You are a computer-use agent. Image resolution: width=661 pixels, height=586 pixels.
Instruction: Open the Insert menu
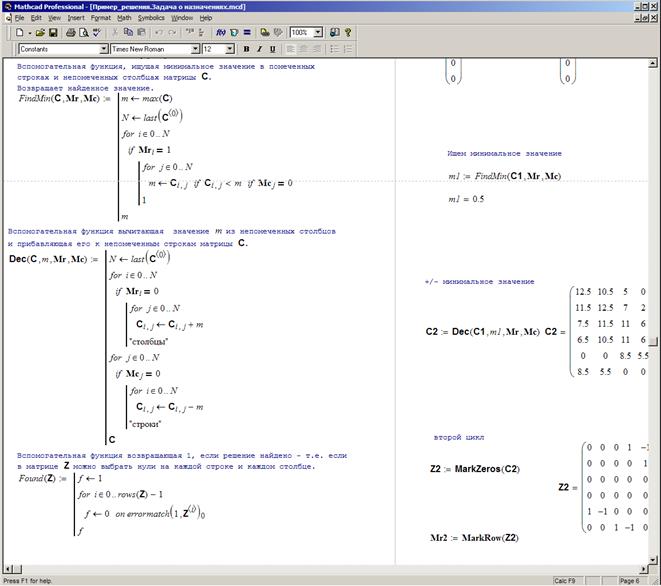click(76, 18)
